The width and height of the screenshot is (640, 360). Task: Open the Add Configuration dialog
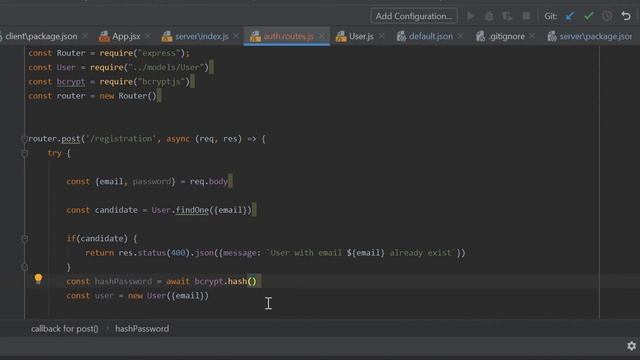coord(414,16)
